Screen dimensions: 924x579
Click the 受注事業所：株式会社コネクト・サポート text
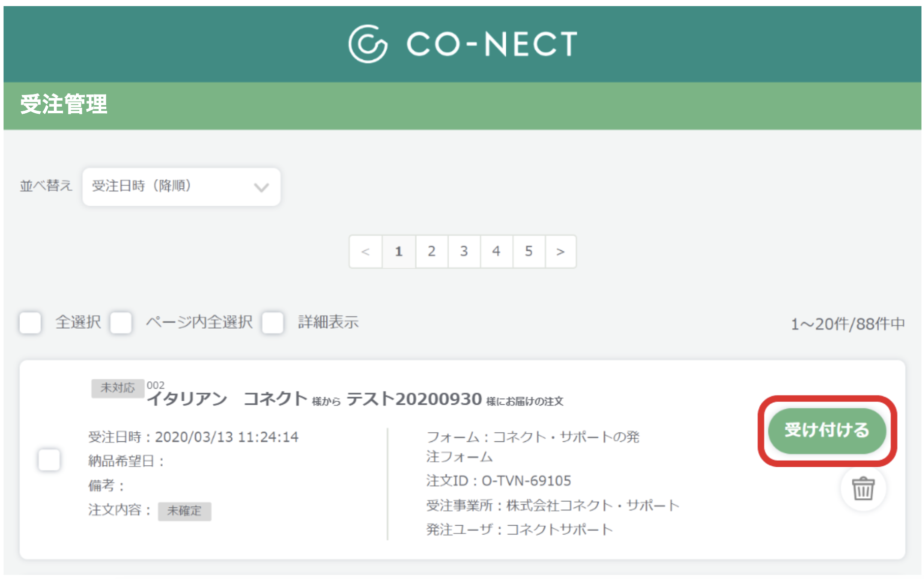pyautogui.click(x=552, y=505)
